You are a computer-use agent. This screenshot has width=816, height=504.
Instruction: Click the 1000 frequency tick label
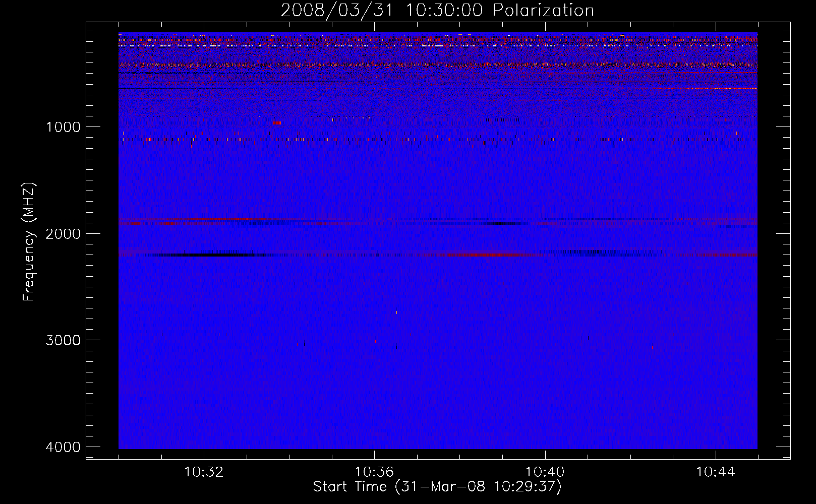[x=63, y=127]
